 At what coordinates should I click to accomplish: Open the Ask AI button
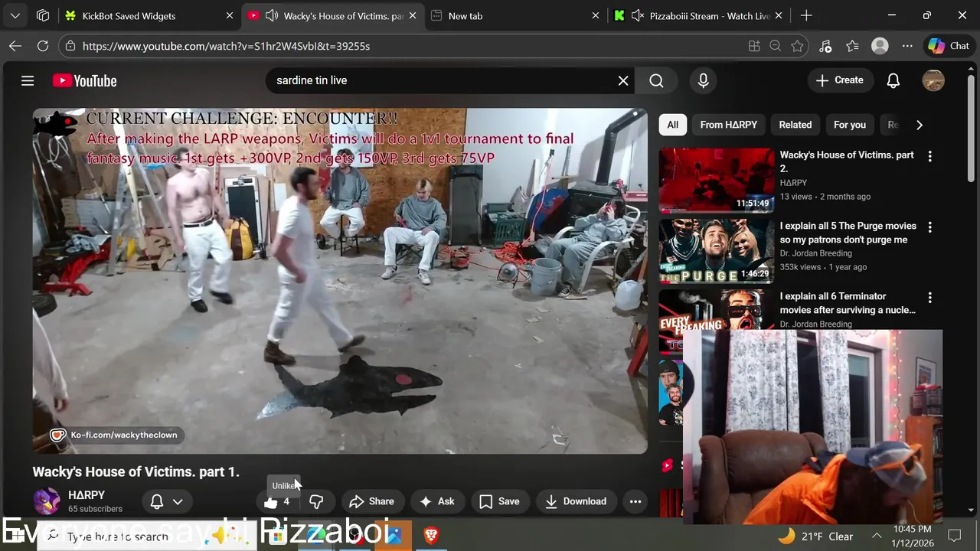pyautogui.click(x=437, y=502)
